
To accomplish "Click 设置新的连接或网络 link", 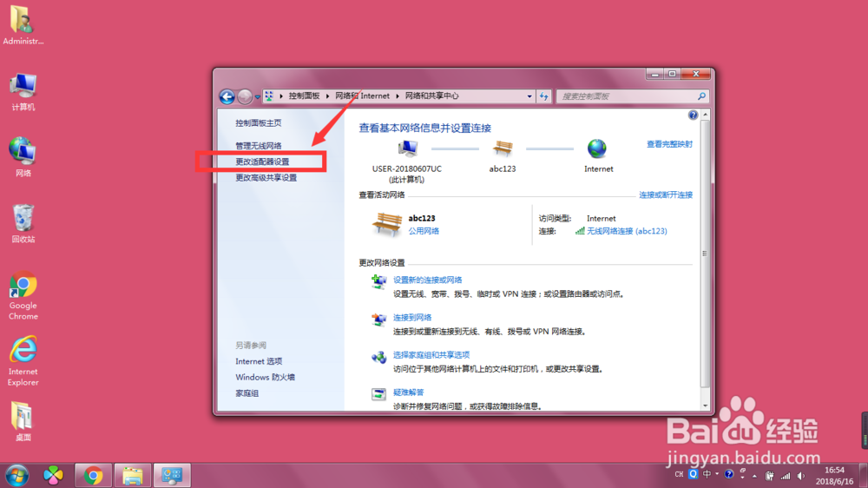I will (427, 280).
